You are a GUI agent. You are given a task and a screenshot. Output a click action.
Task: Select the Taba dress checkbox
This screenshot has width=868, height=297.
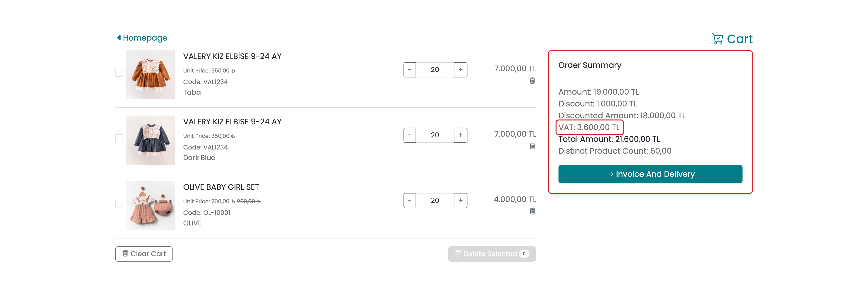tap(119, 73)
